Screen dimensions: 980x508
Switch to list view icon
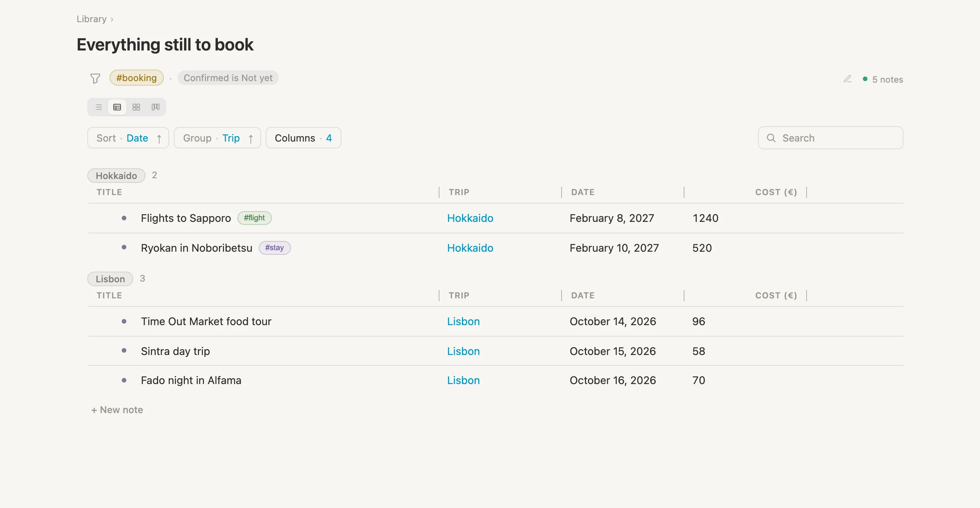point(98,107)
